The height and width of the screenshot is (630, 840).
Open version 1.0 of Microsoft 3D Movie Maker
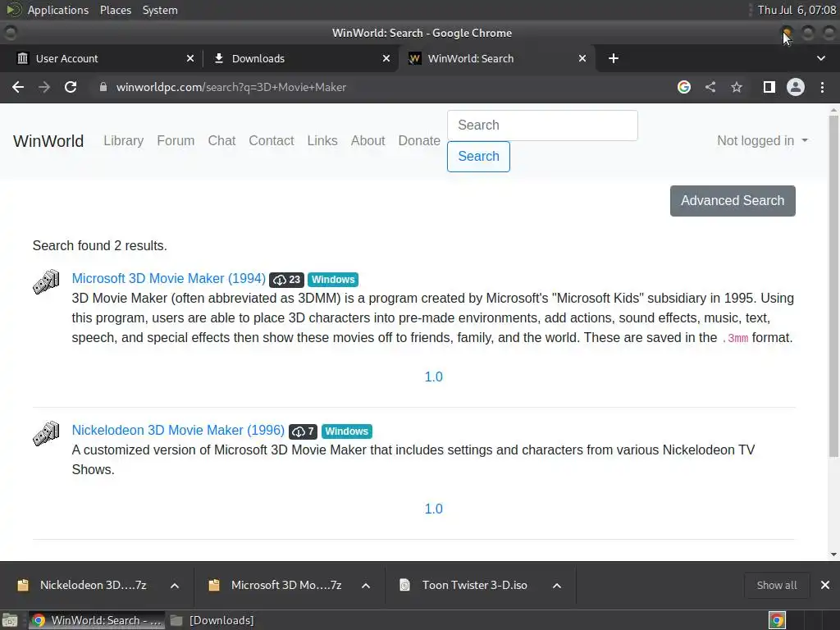(x=433, y=377)
